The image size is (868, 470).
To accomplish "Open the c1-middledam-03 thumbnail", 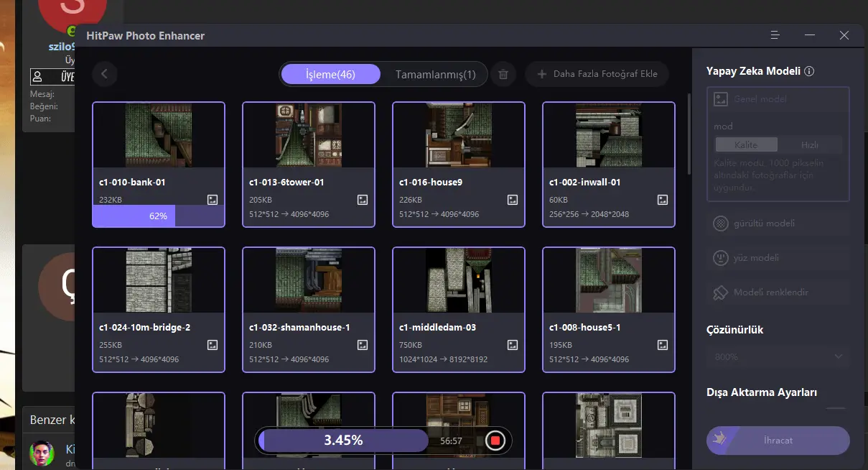I will 459,280.
